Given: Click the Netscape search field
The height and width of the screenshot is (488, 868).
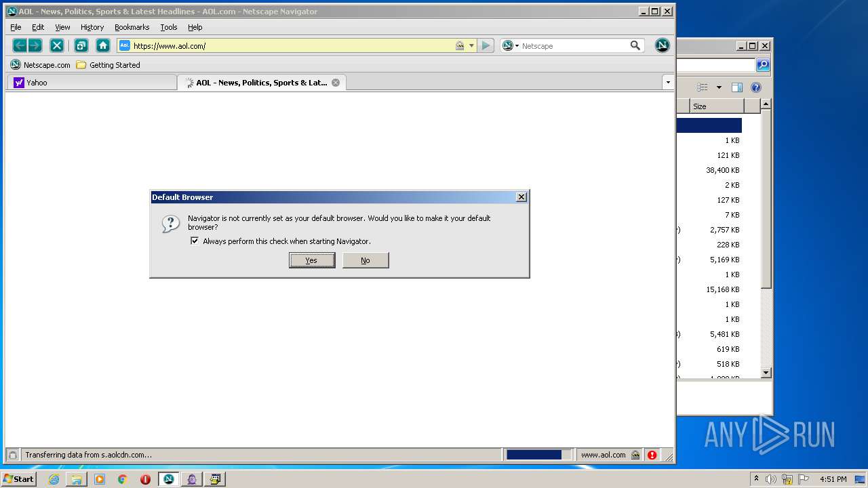Looking at the screenshot, I should tap(574, 45).
